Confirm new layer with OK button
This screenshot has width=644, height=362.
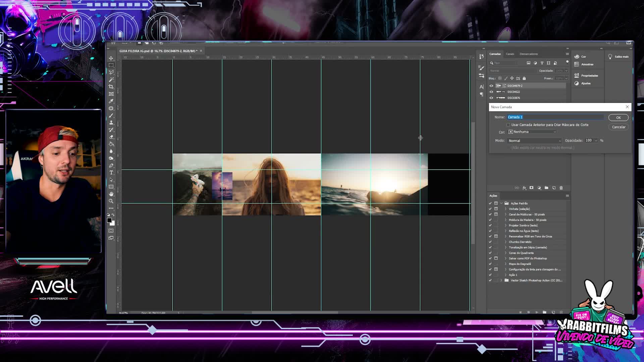(x=618, y=118)
